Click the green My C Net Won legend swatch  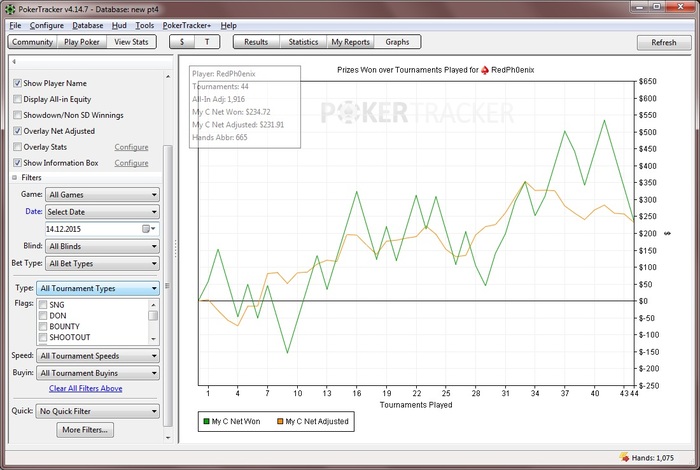point(205,422)
